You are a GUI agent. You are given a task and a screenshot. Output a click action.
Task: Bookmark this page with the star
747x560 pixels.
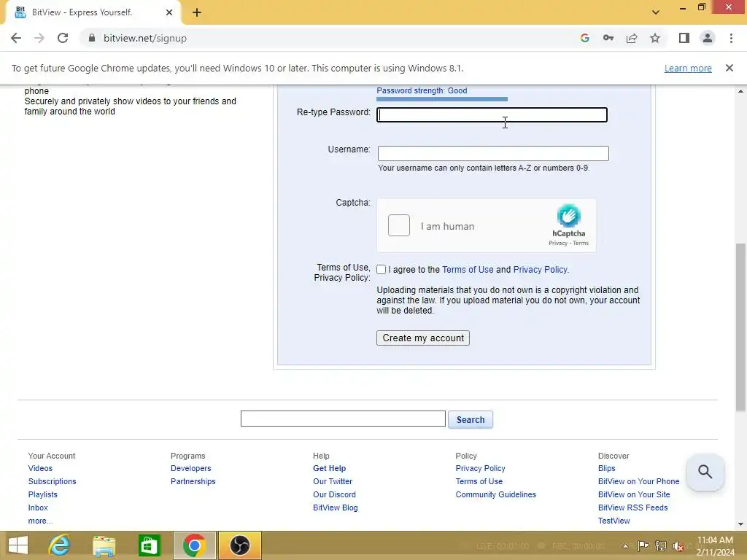tap(655, 38)
